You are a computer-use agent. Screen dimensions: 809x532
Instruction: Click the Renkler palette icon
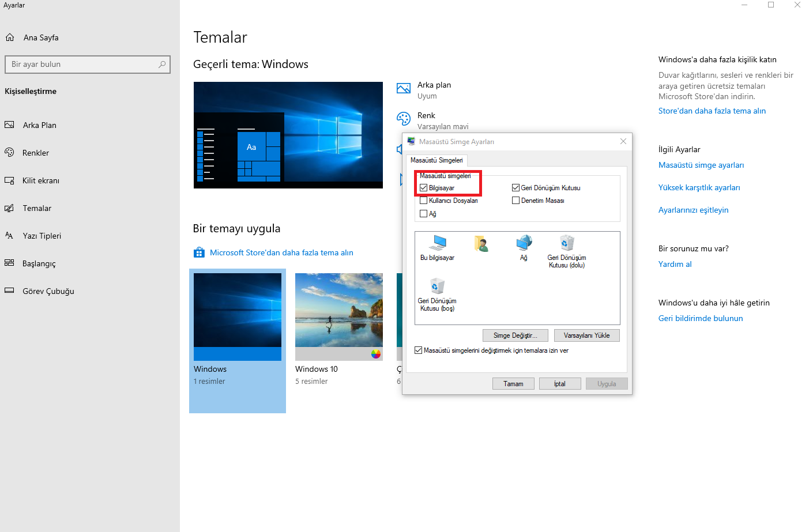(x=9, y=153)
